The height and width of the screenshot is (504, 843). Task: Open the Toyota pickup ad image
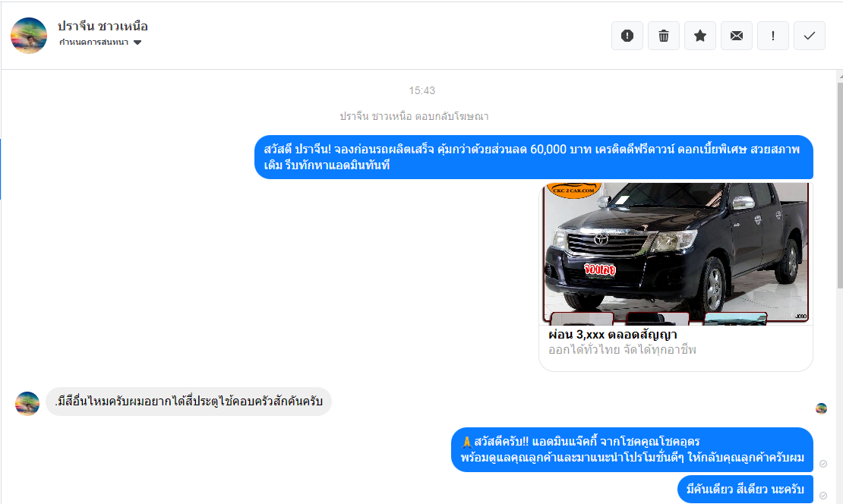(x=676, y=254)
